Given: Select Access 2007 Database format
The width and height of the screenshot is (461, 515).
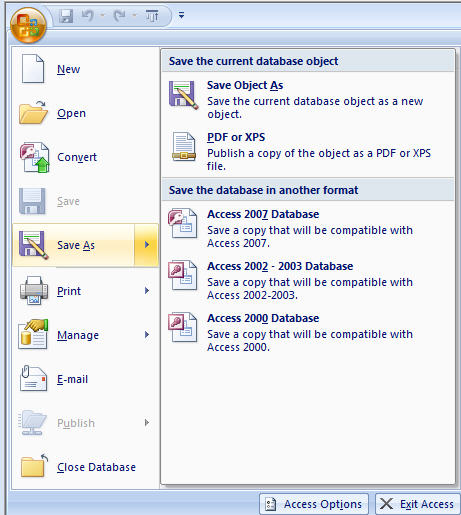Looking at the screenshot, I should (x=308, y=228).
